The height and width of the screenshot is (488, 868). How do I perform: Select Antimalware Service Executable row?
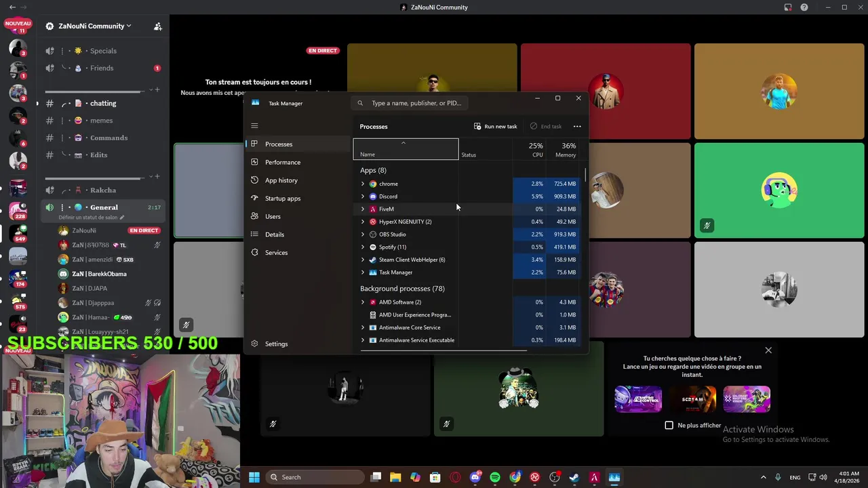tap(468, 340)
